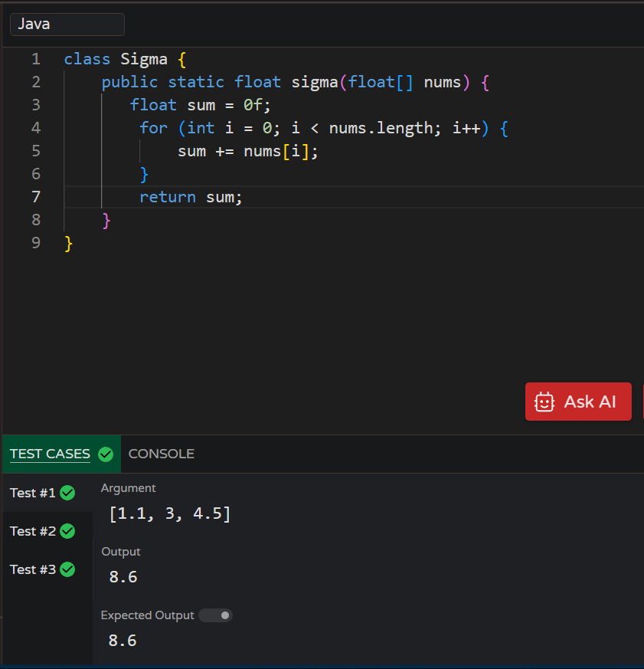The height and width of the screenshot is (669, 644).
Task: Toggle the Expected Output visibility switch
Action: (x=215, y=615)
